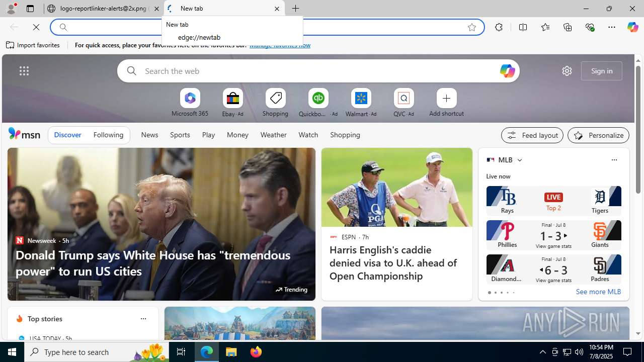This screenshot has height=362, width=644.
Task: Click the Top stories heading
Action: click(x=45, y=319)
